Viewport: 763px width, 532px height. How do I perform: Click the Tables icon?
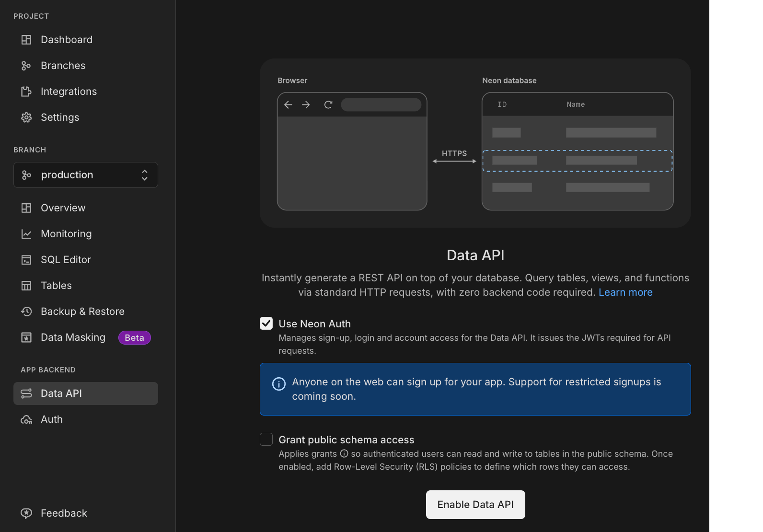point(26,286)
